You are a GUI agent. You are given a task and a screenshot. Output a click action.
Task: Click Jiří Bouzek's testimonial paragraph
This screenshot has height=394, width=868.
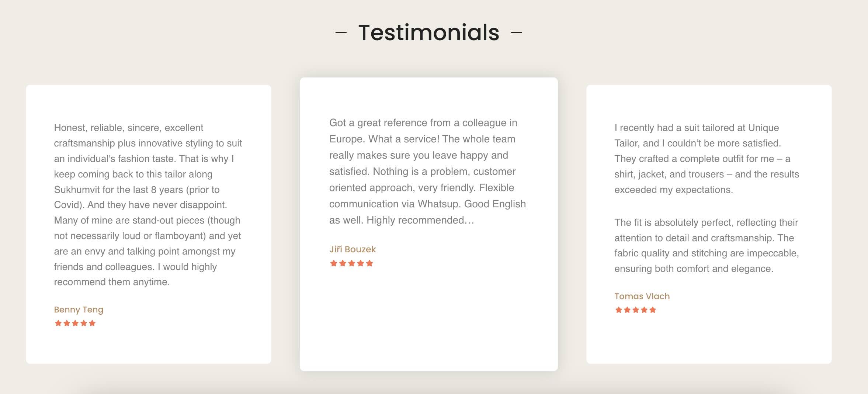point(428,172)
